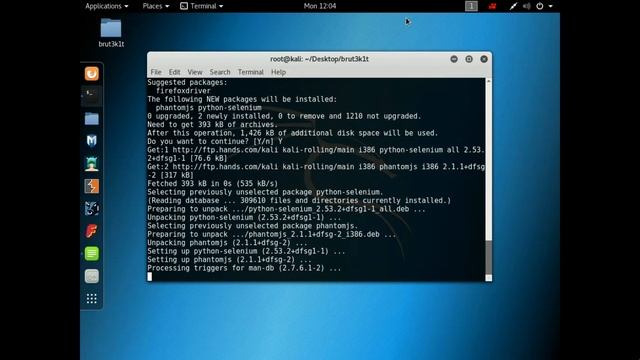Image resolution: width=640 pixels, height=360 pixels.
Task: Open the Help menu in the terminal
Action: point(278,72)
